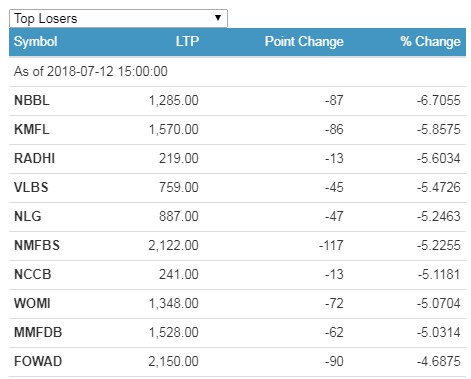Click NMFBS point change of -117

coord(331,245)
